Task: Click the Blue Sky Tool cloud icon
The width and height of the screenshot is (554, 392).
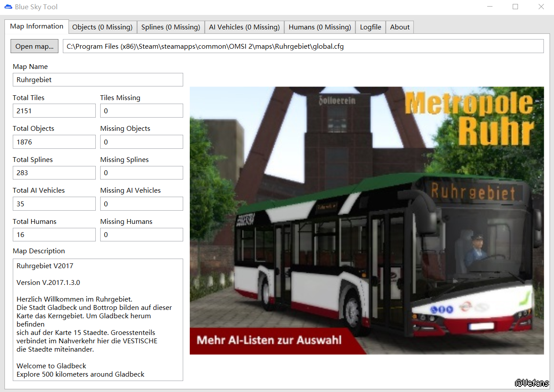Action: coord(8,7)
